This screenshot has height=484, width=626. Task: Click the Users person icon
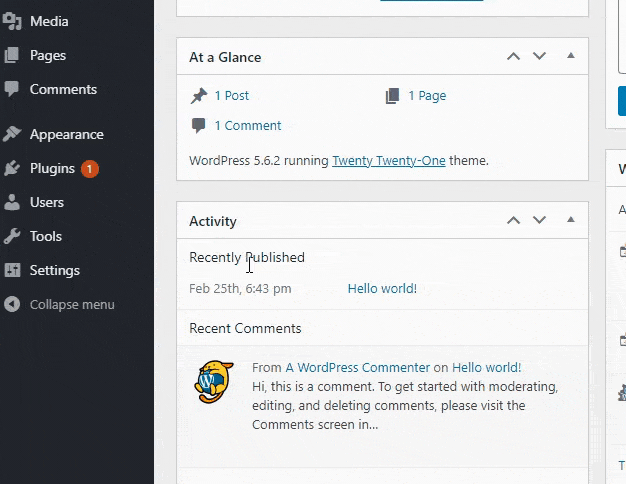(x=12, y=202)
